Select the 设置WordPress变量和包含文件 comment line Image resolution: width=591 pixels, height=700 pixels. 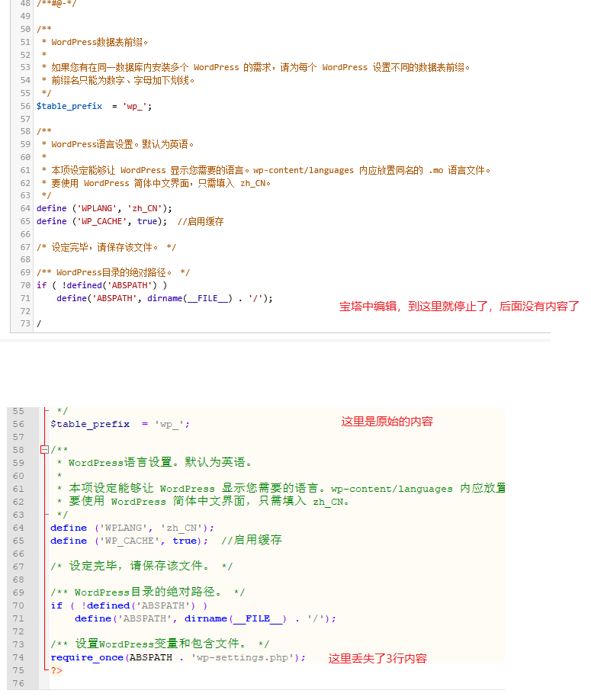(x=160, y=644)
